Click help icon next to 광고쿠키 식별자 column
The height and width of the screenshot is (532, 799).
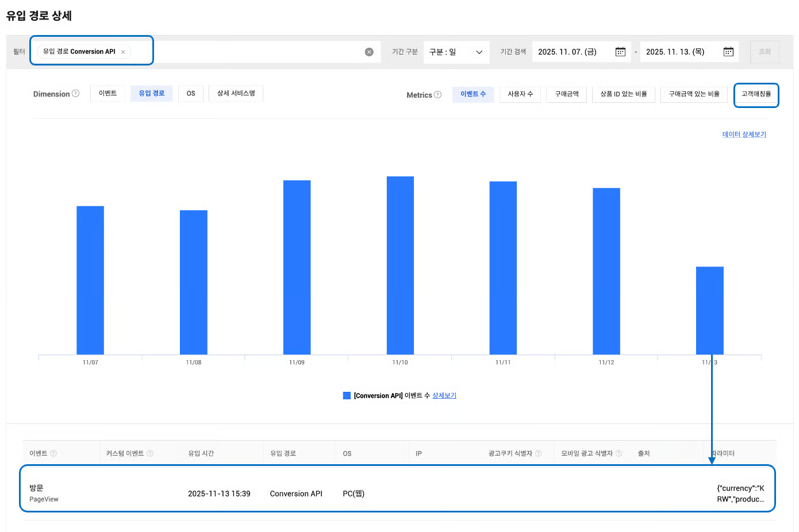pos(539,453)
